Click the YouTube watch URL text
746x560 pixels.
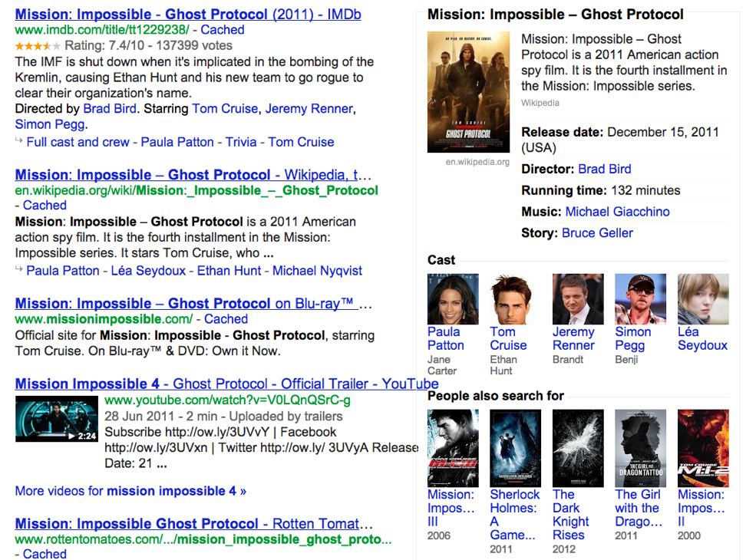tap(227, 400)
